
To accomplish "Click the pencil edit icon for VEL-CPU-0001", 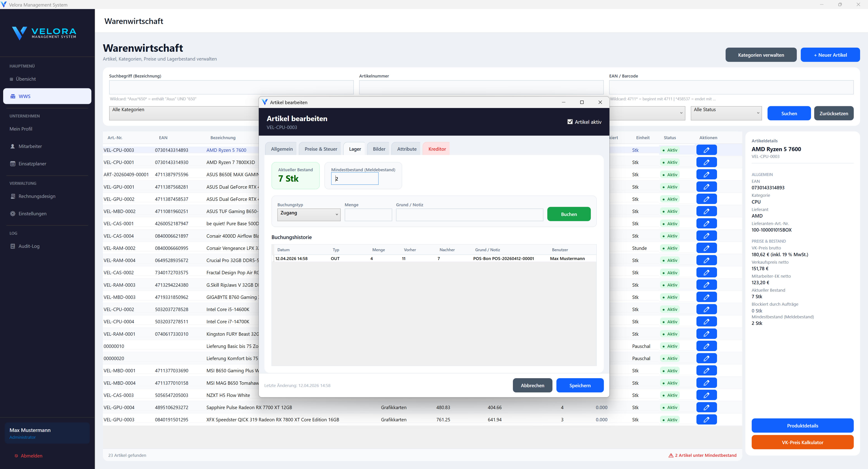I will 706,162.
